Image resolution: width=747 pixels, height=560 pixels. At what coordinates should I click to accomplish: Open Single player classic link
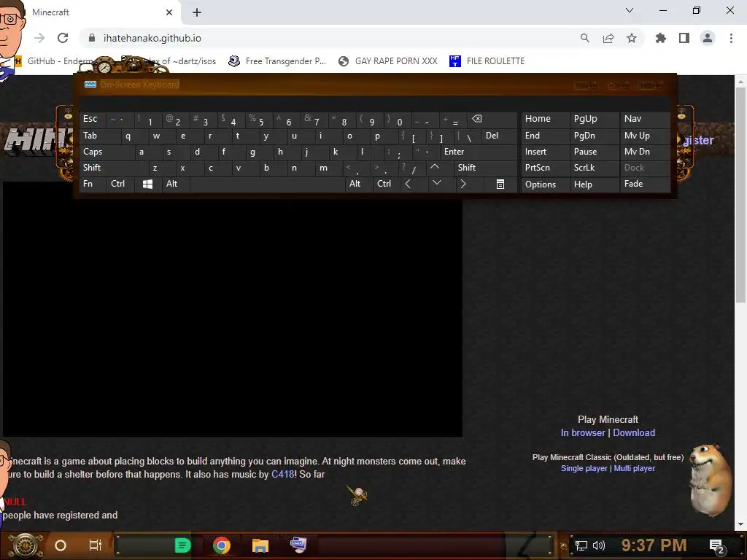[x=584, y=469]
